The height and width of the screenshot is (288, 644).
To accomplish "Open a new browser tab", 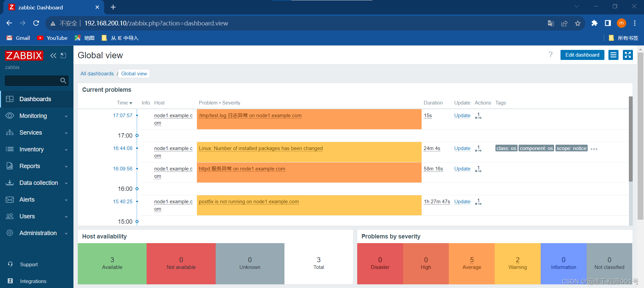I will 113,7.
